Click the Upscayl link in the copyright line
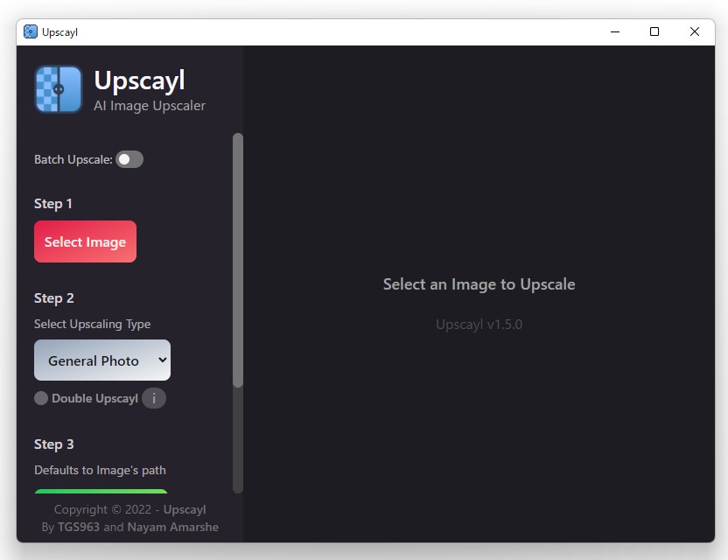This screenshot has width=728, height=560. pos(185,509)
